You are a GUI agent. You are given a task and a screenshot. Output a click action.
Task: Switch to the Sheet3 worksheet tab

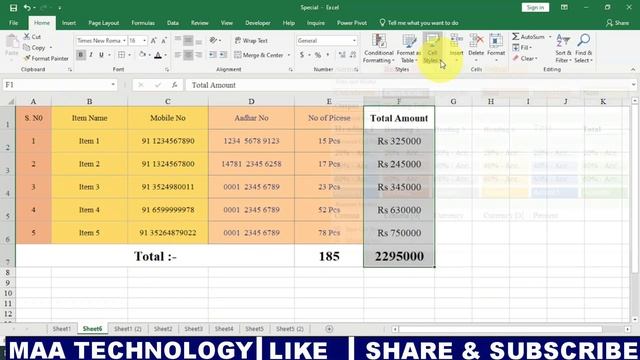[193, 329]
